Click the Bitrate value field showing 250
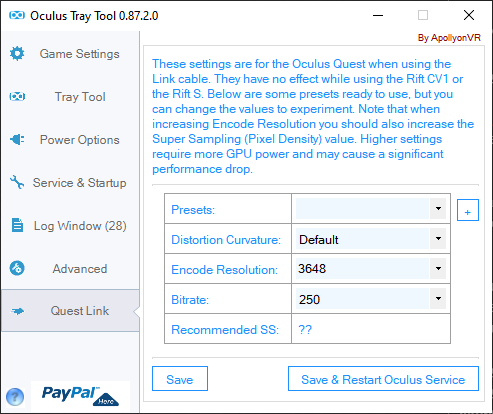493x414 pixels. pyautogui.click(x=362, y=299)
